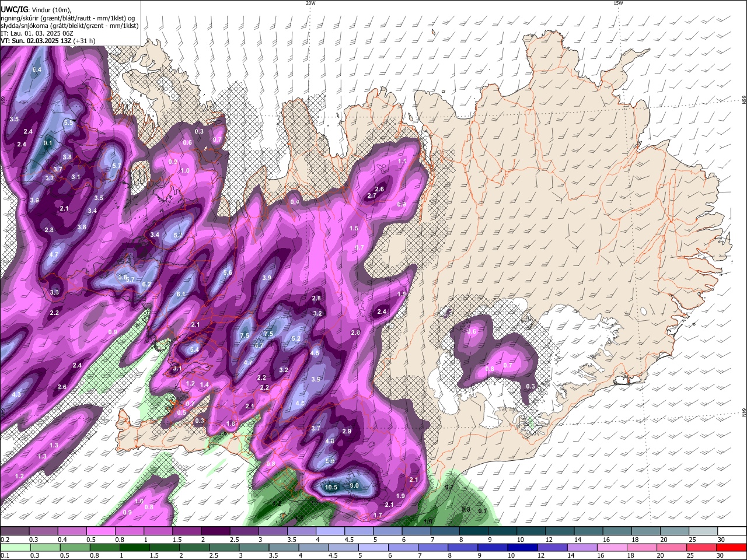The image size is (747, 560).
Task: Pick the lightest green 0.1 swatch in lower legend
Action: click(x=15, y=547)
